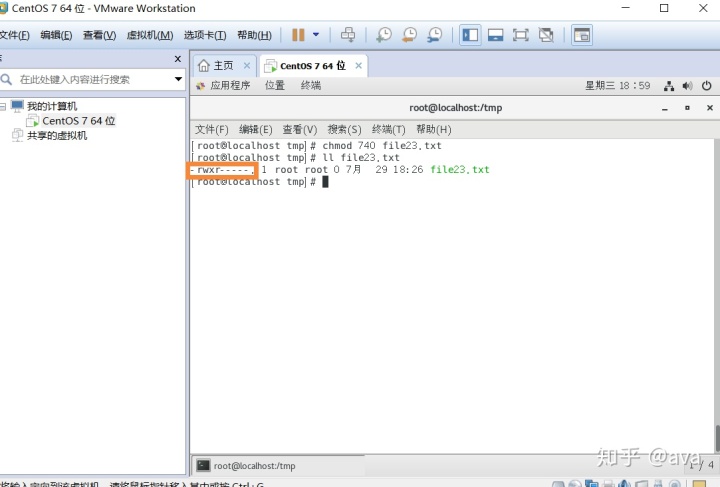Open the terminal 终端(T) menu
Image resolution: width=720 pixels, height=487 pixels.
388,129
